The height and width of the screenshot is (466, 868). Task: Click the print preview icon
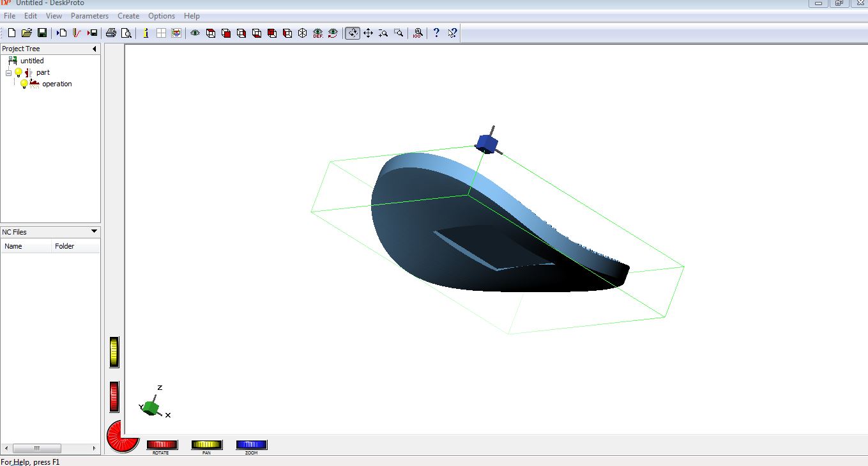(126, 33)
